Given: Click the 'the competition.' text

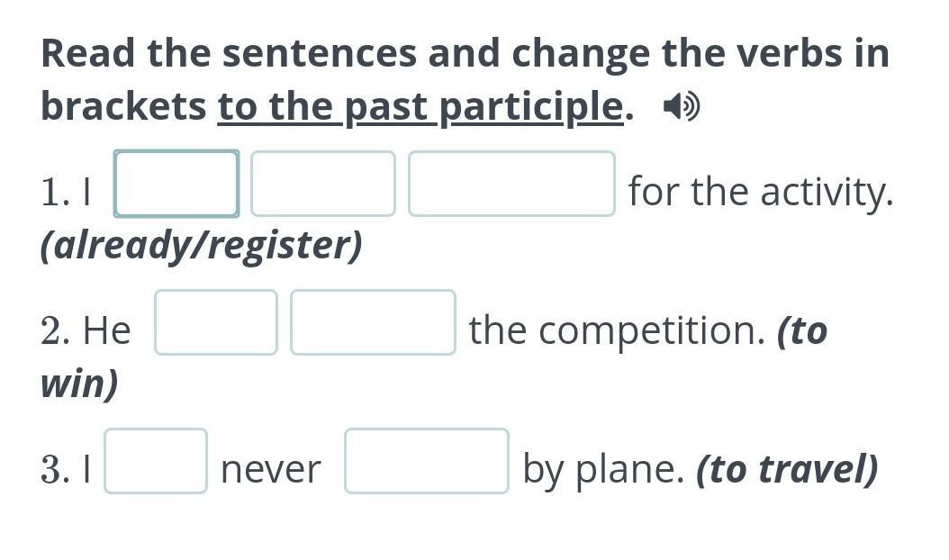Looking at the screenshot, I should point(618,331).
